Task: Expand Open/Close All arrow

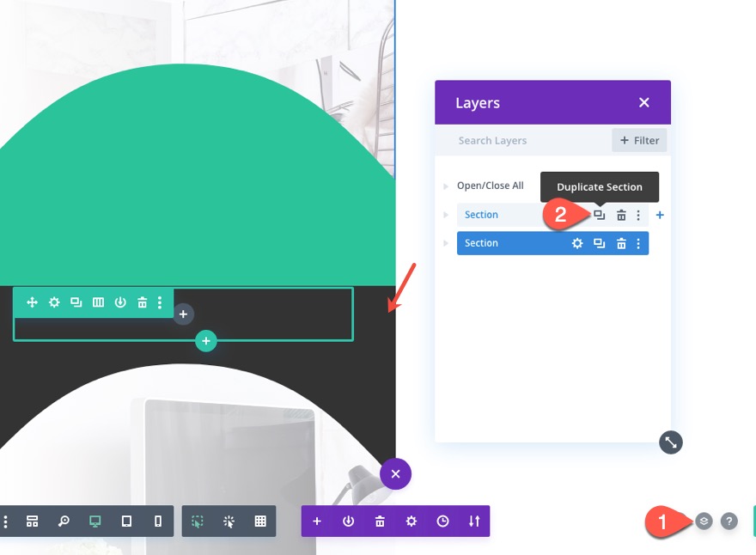Action: [x=446, y=186]
